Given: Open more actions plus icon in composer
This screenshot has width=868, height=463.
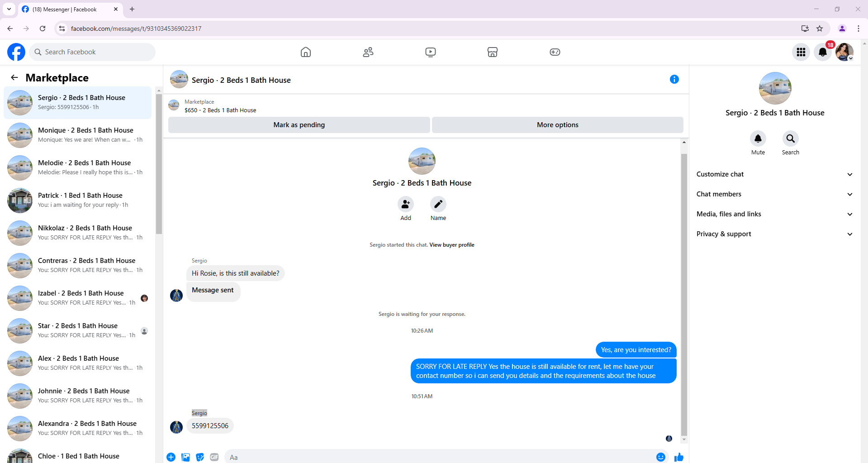Looking at the screenshot, I should [x=171, y=457].
